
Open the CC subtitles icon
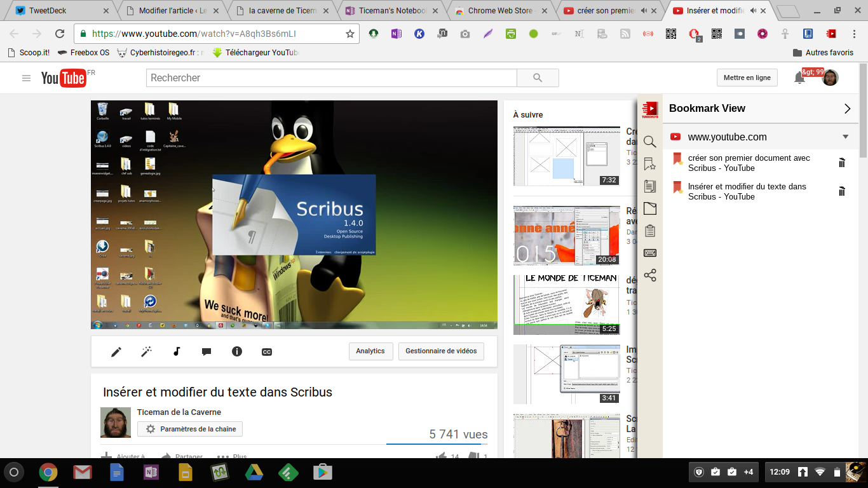(x=267, y=351)
